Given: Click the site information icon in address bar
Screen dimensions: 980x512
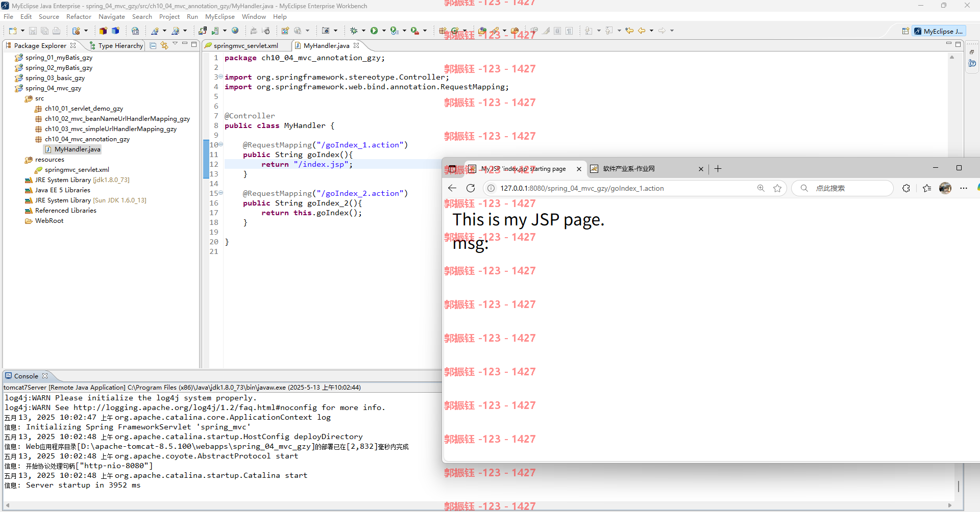Looking at the screenshot, I should [x=491, y=188].
